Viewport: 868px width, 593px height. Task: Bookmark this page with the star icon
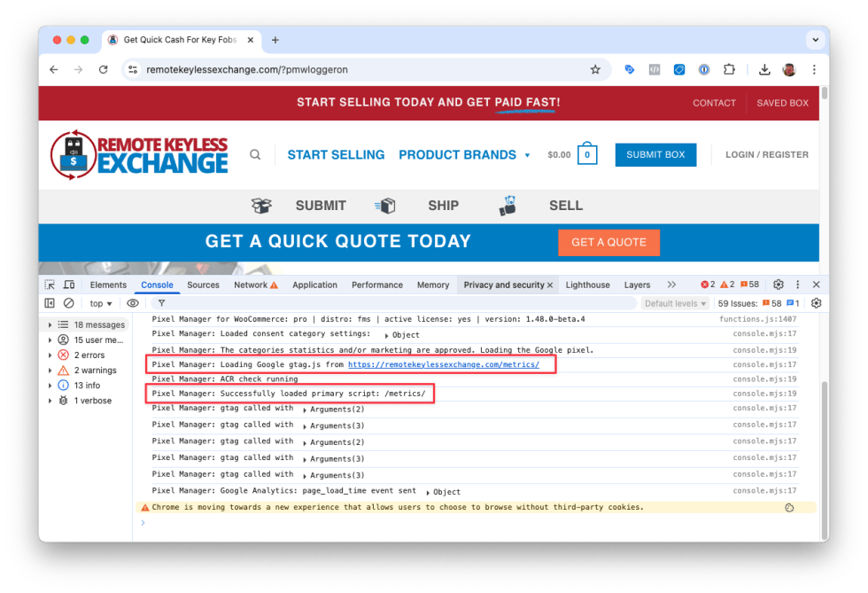pos(595,70)
